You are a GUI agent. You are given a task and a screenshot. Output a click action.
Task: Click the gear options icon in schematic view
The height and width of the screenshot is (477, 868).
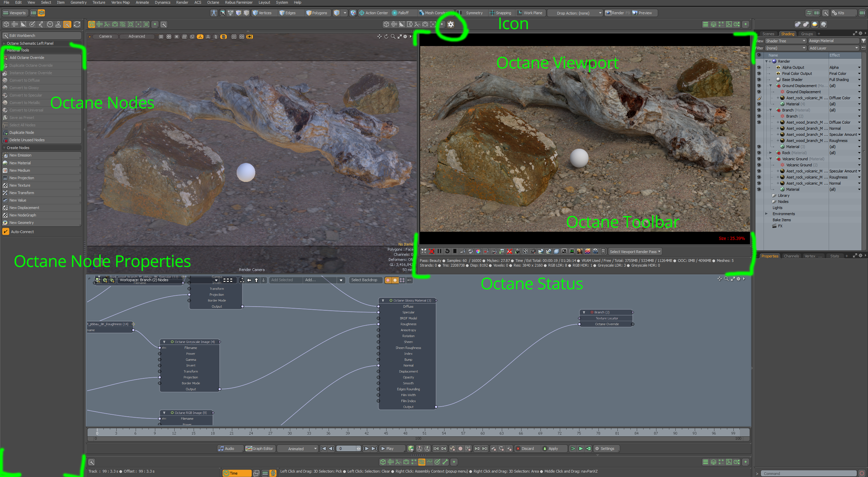point(738,279)
